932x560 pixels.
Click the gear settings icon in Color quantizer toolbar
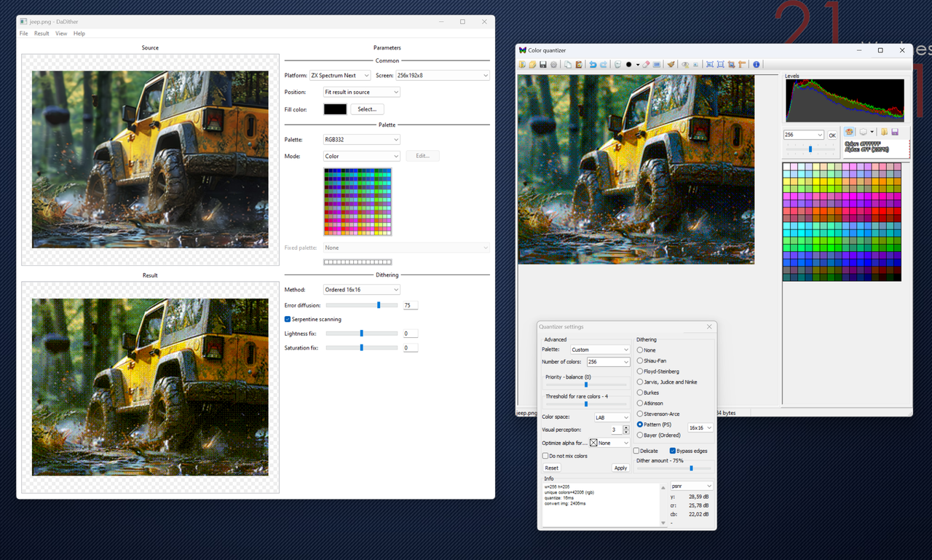click(553, 64)
